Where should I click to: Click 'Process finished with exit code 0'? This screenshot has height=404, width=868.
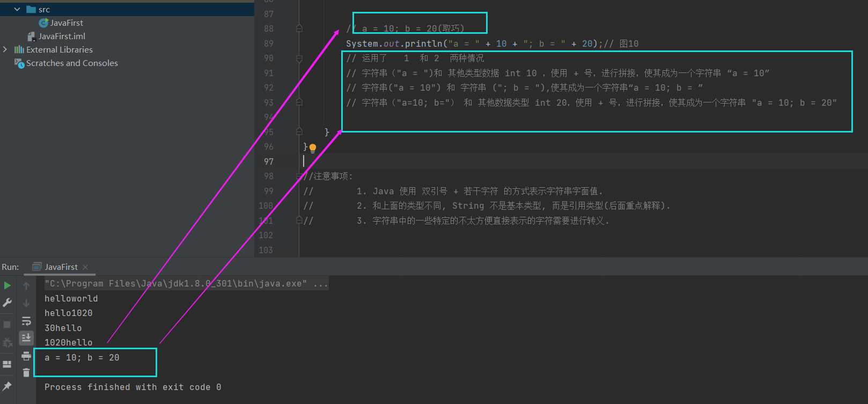(133, 387)
